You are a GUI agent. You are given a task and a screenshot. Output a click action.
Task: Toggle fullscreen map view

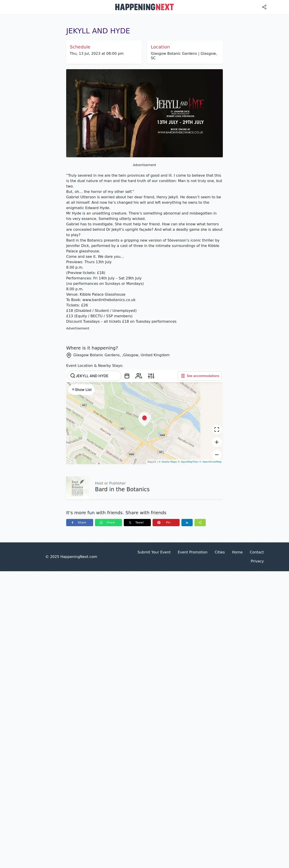pyautogui.click(x=217, y=430)
